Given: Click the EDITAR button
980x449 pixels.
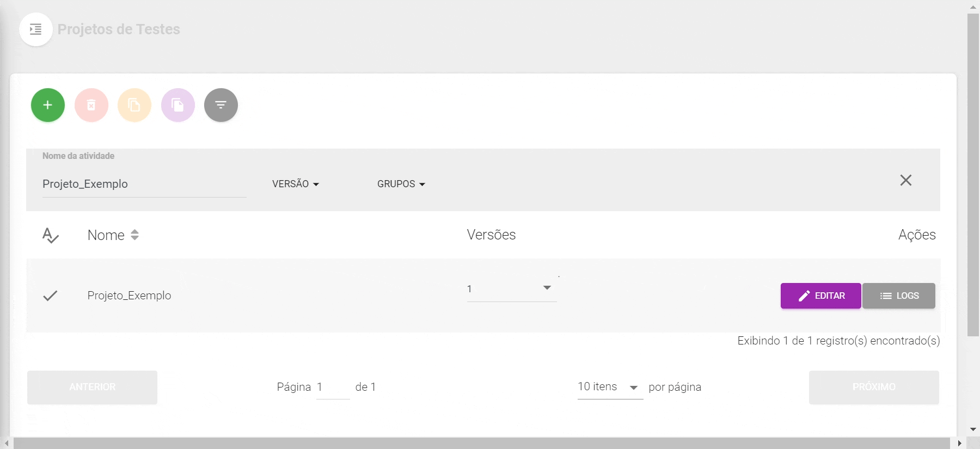Looking at the screenshot, I should point(820,296).
